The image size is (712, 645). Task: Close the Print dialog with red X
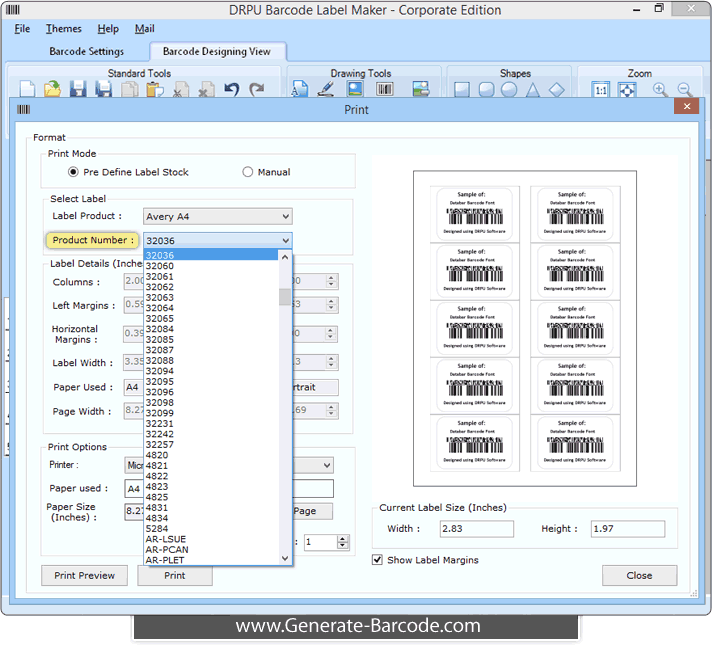coord(687,106)
